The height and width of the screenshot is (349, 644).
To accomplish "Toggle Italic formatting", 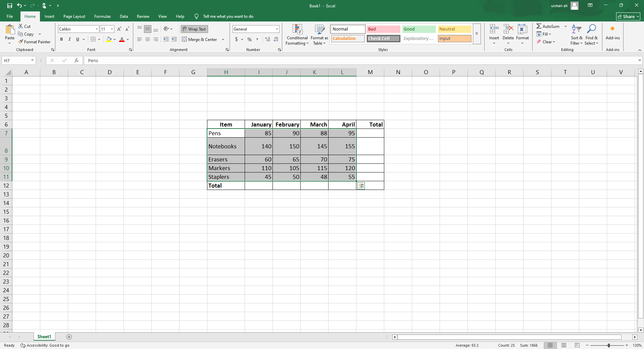I will (69, 39).
